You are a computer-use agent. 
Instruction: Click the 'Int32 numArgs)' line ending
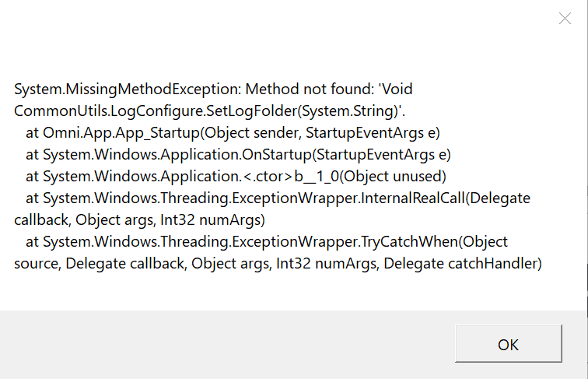pos(212,220)
